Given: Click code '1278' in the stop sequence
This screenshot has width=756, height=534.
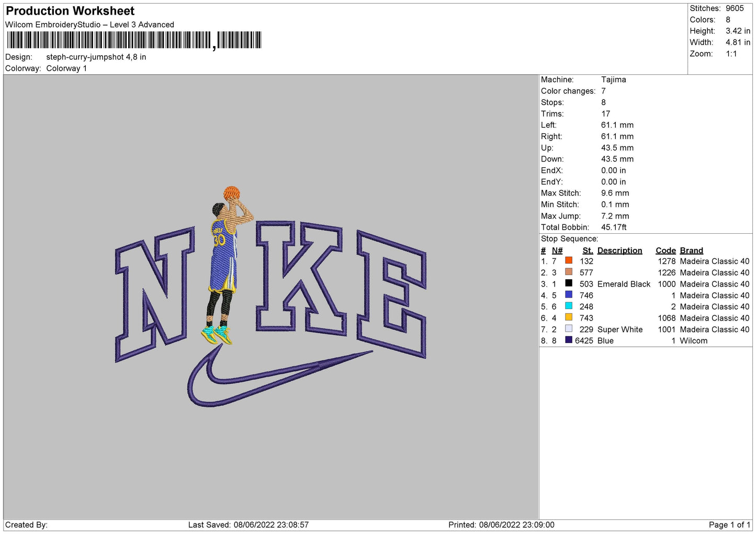Looking at the screenshot, I should click(x=667, y=261).
